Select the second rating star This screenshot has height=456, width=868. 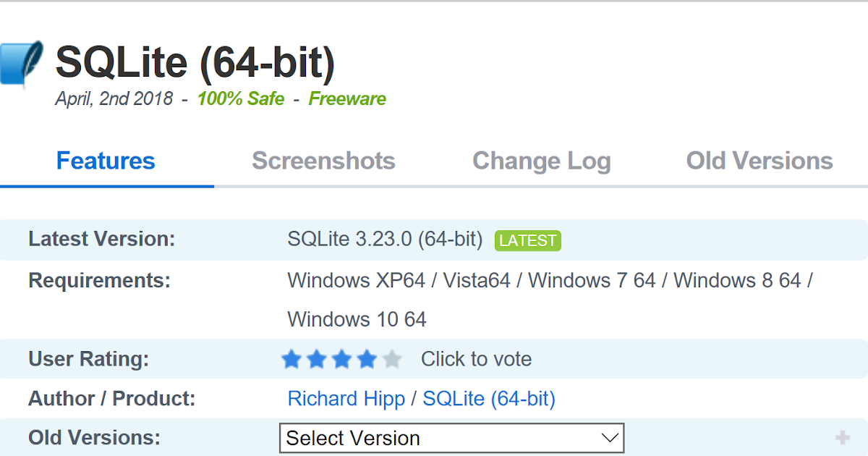(316, 358)
